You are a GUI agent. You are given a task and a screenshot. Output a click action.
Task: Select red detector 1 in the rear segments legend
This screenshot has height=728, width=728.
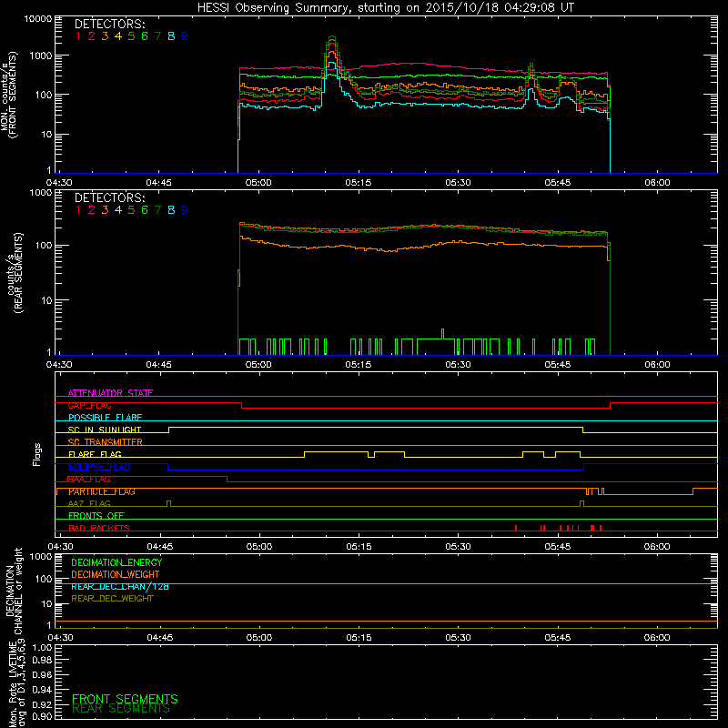pyautogui.click(x=78, y=210)
